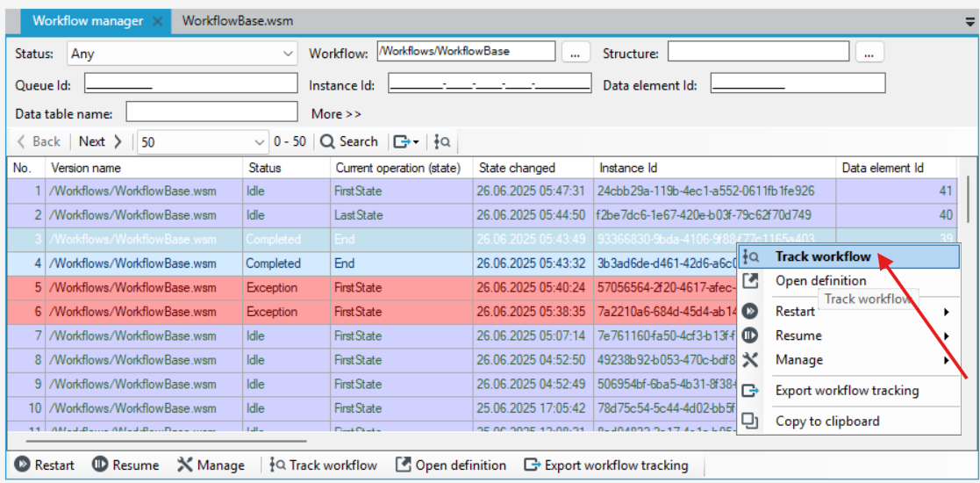Click Manage in the bottom toolbar

click(x=211, y=465)
